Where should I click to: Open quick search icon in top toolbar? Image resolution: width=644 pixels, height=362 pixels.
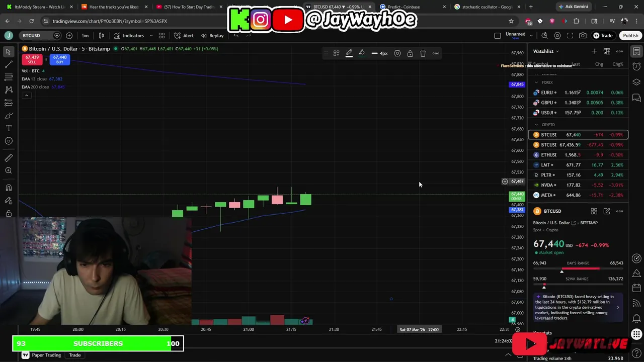544,36
